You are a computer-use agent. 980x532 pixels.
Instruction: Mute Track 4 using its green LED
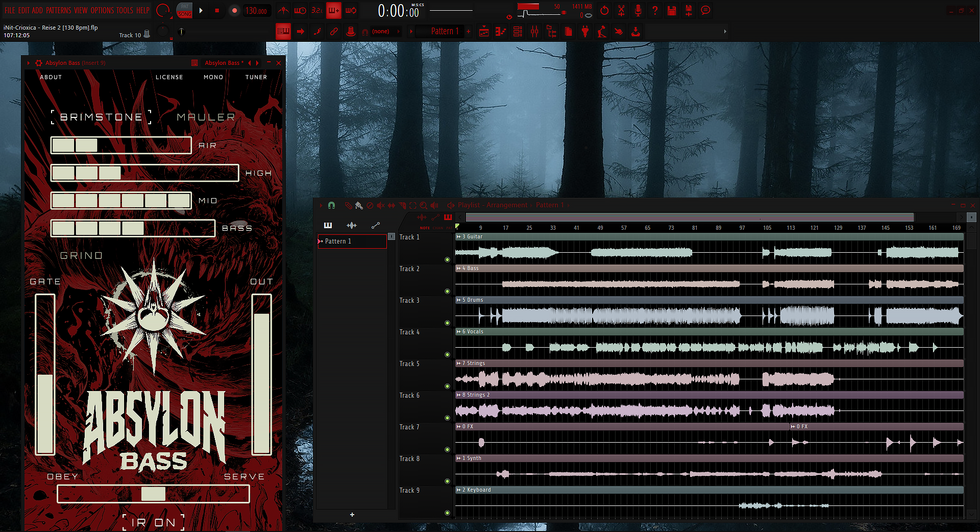click(447, 355)
